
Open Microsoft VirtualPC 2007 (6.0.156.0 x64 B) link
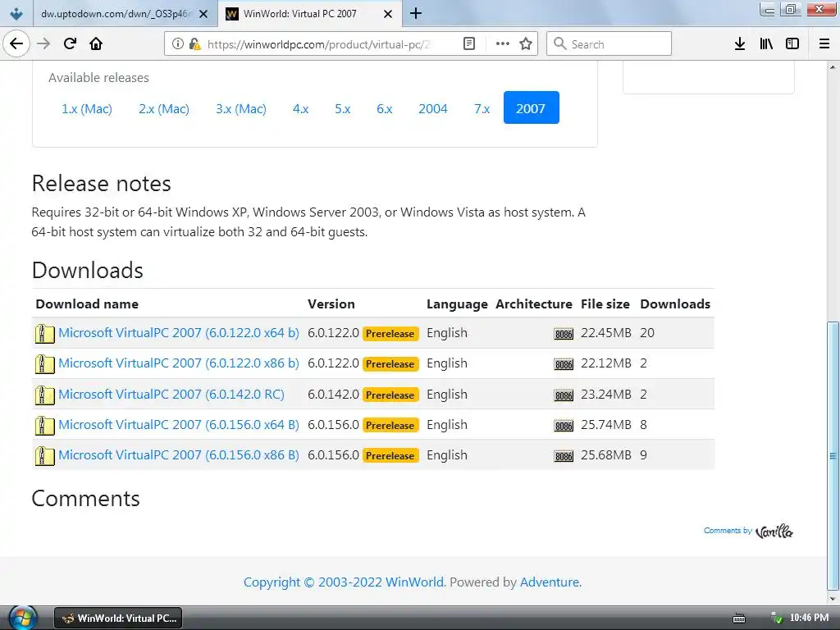click(x=178, y=425)
